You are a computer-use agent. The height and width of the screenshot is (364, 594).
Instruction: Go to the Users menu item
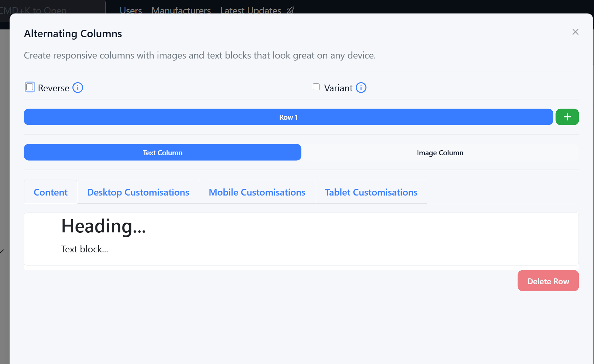coord(131,10)
